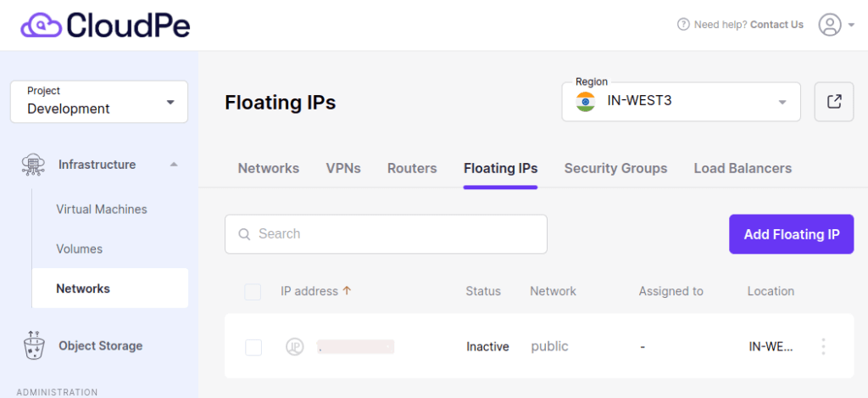Viewport: 868px width, 398px height.
Task: Switch to the Security Groups tab
Action: [615, 168]
